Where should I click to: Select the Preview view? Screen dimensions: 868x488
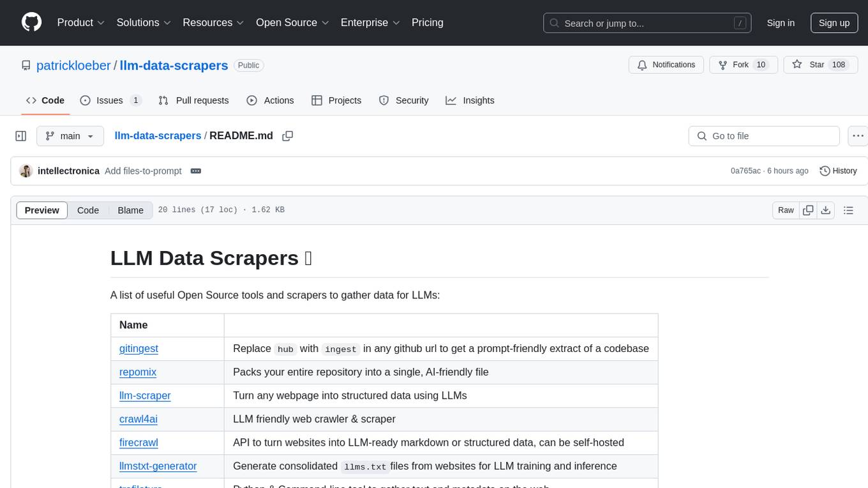pos(42,210)
